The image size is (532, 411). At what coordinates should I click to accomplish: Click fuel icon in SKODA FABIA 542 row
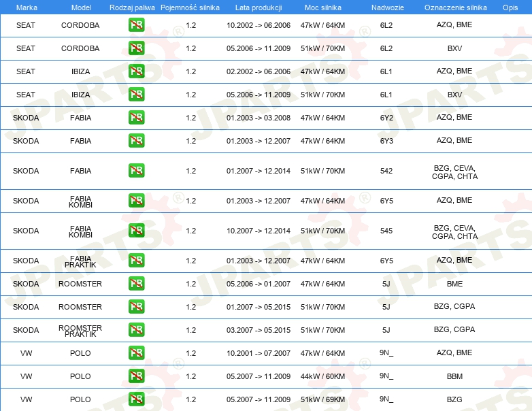(136, 170)
